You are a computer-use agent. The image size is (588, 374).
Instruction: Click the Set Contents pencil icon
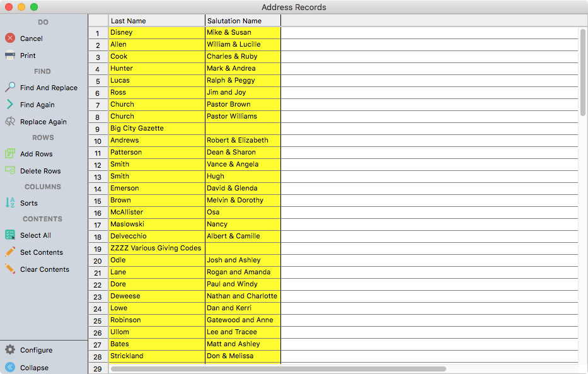pos(10,252)
